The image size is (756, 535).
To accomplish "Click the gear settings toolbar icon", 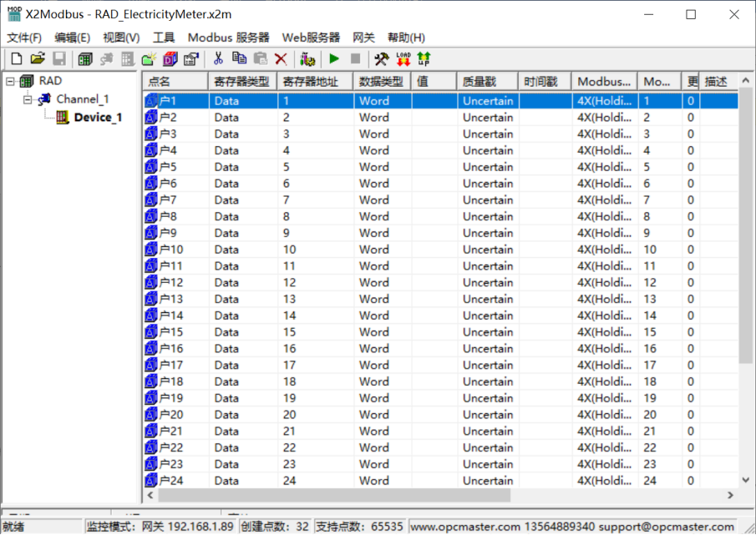I will 307,59.
